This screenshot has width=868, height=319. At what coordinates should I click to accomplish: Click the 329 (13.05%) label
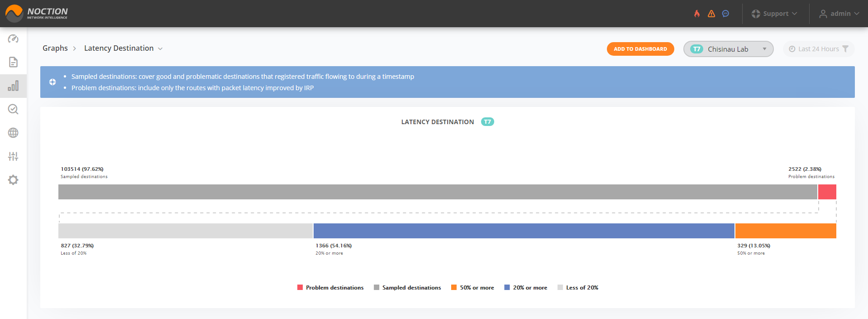tap(754, 246)
